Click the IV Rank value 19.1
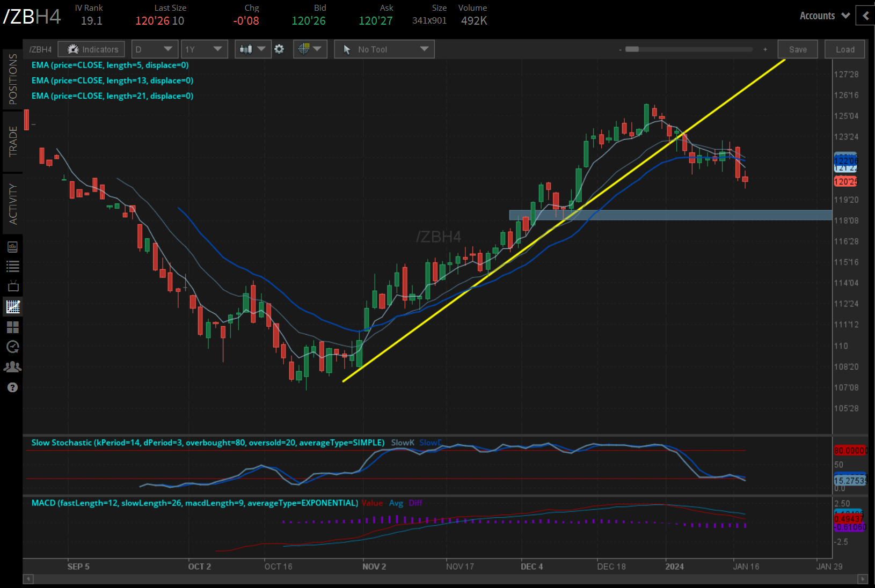875x588 pixels. click(x=92, y=21)
